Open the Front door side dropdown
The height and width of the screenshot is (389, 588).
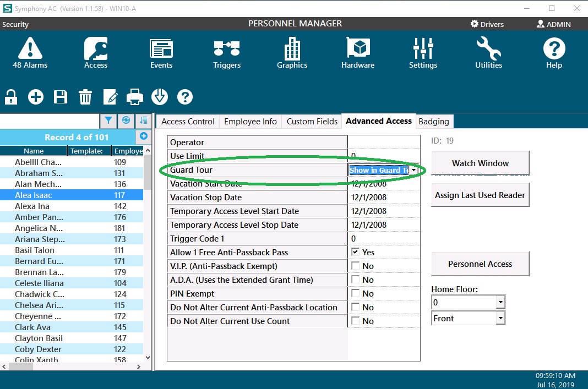click(x=500, y=319)
